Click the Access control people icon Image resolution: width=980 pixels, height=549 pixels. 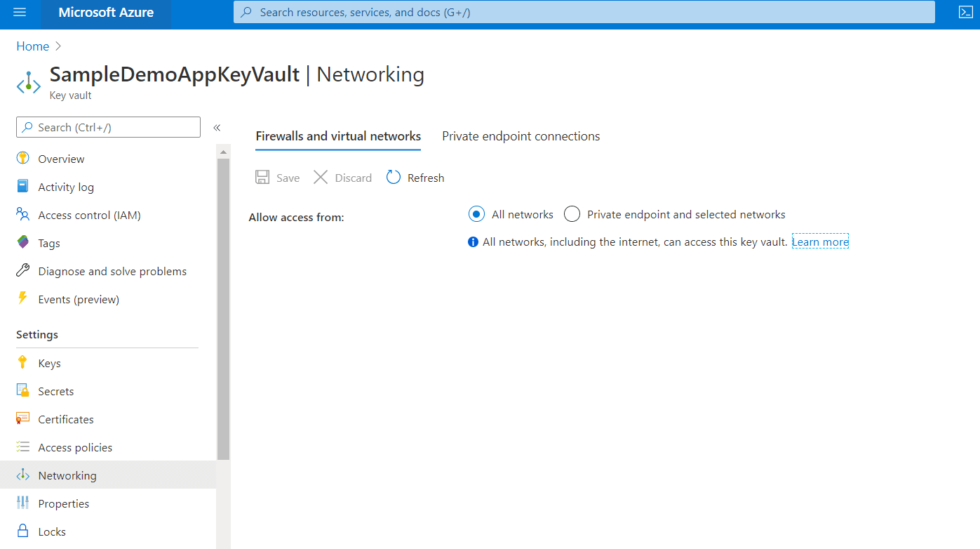coord(23,215)
